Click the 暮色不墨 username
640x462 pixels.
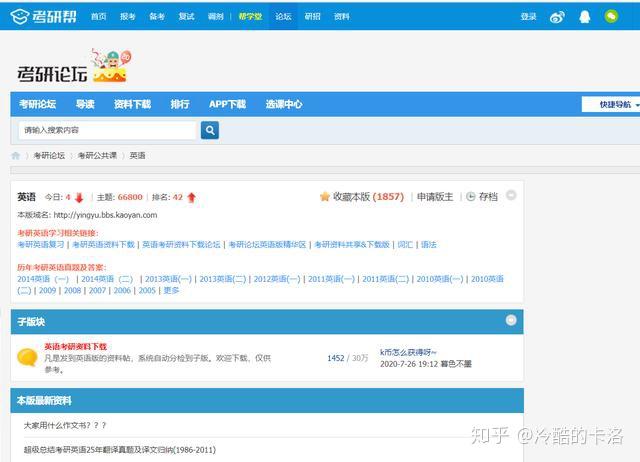456,364
